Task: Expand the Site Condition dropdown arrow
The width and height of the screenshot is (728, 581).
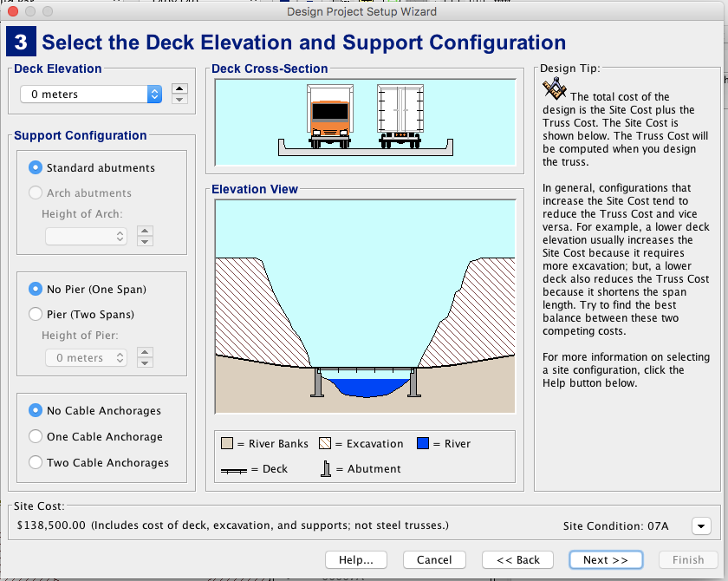Action: (701, 526)
